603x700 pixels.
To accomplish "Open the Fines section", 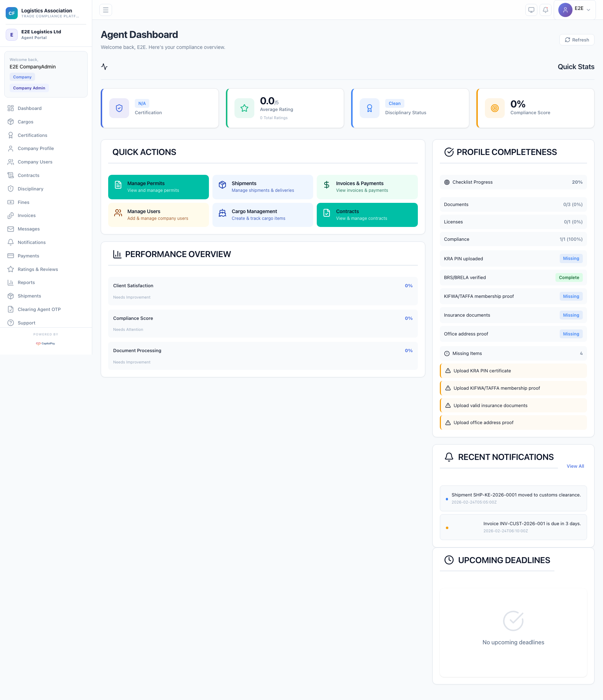I will click(x=23, y=202).
